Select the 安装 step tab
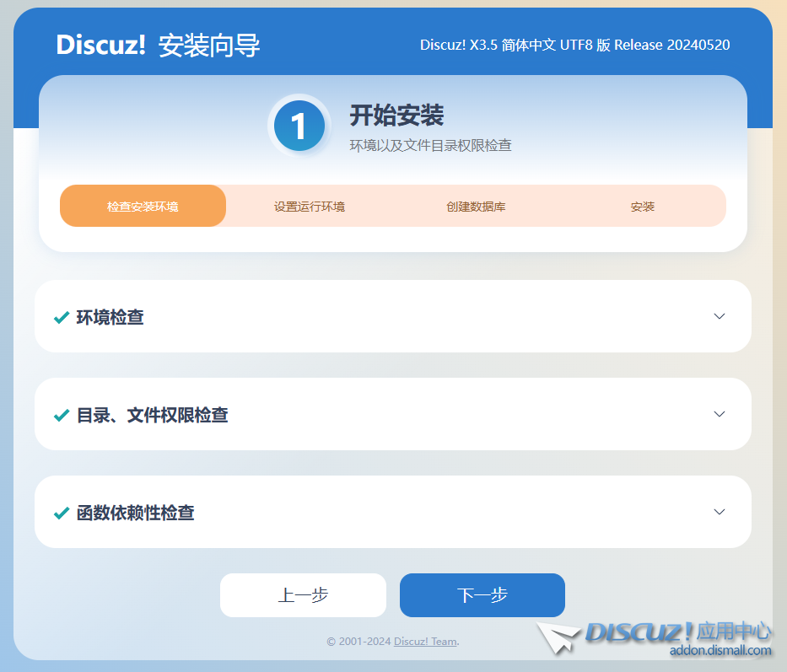This screenshot has width=787, height=672. (x=643, y=207)
